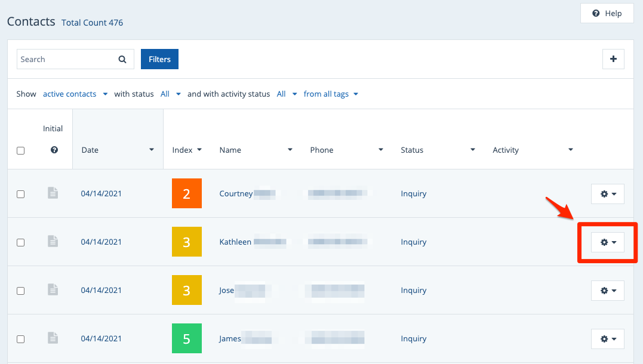Click into the Search input field
643x364 pixels.
[x=66, y=59]
